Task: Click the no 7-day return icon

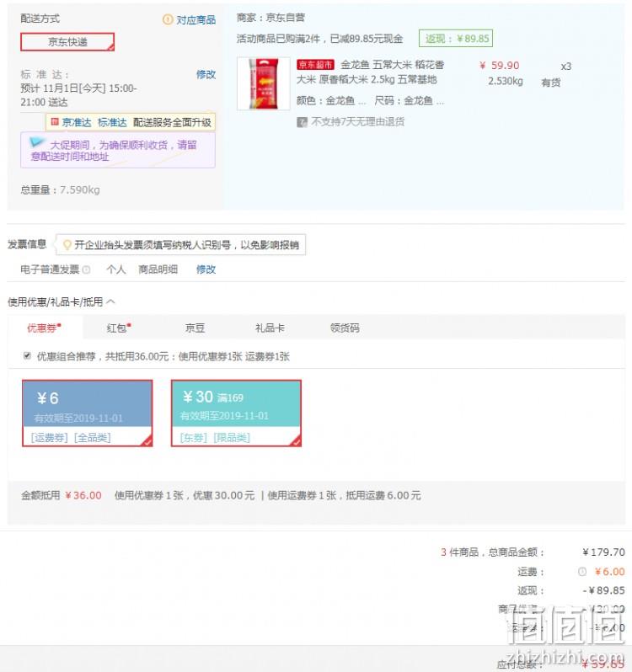Action: click(302, 122)
